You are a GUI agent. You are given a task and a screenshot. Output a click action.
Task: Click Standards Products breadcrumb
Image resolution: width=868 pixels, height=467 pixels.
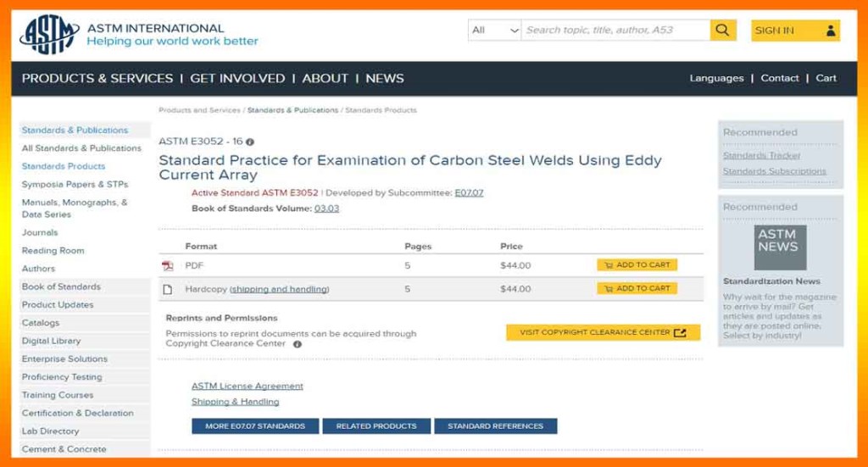381,110
